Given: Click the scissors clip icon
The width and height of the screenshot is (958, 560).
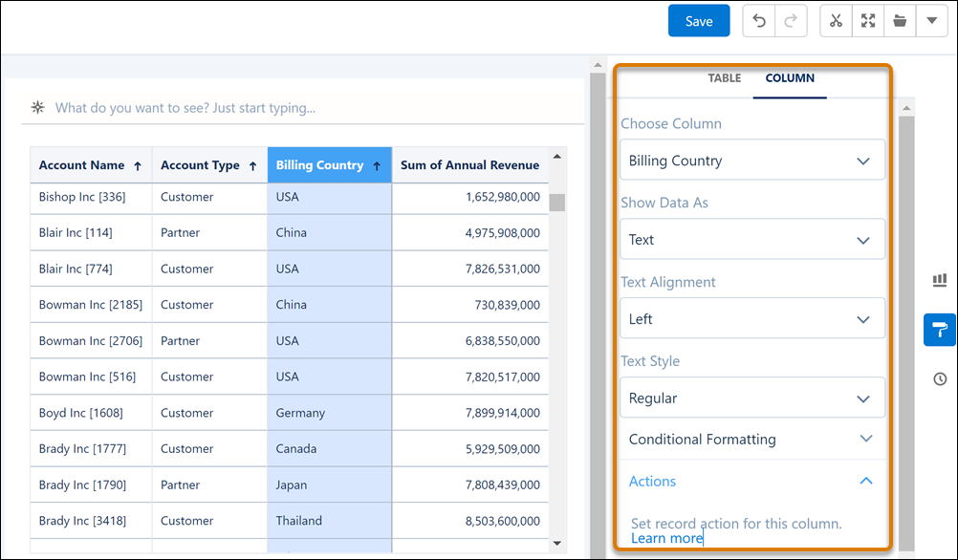Looking at the screenshot, I should tap(836, 21).
